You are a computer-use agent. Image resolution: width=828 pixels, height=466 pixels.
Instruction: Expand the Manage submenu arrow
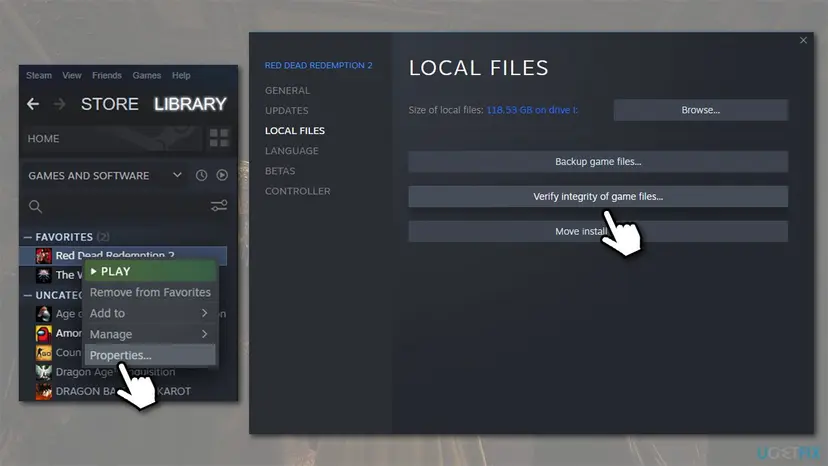[204, 334]
